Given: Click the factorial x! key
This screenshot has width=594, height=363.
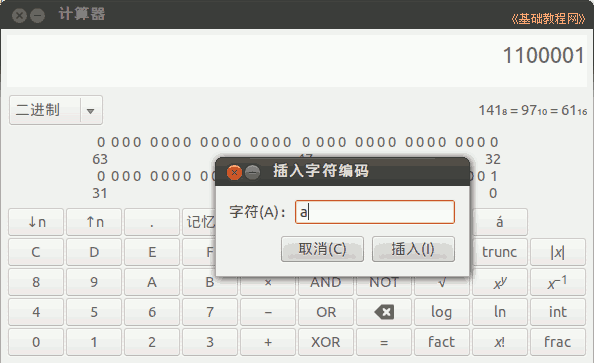Looking at the screenshot, I should (x=500, y=342).
